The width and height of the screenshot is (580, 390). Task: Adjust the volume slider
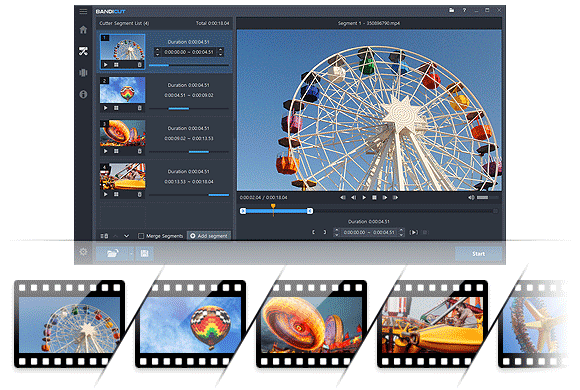pyautogui.click(x=487, y=198)
